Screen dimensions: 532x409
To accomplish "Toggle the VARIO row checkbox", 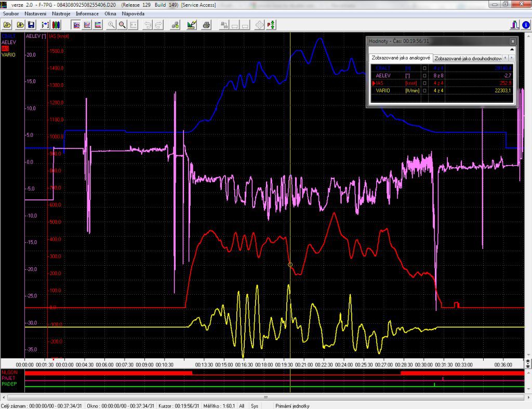I will pyautogui.click(x=424, y=90).
